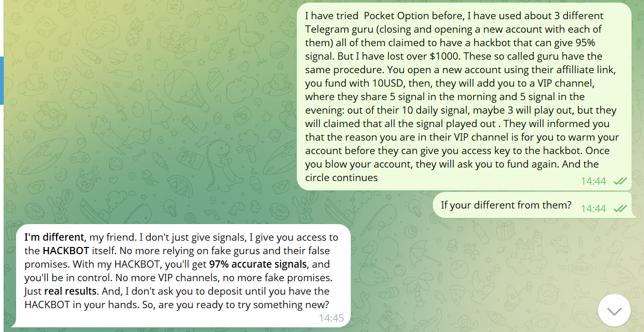This screenshot has height=332, width=644.
Task: Select the long Pocket Option outgoing message
Action: pyautogui.click(x=464, y=96)
